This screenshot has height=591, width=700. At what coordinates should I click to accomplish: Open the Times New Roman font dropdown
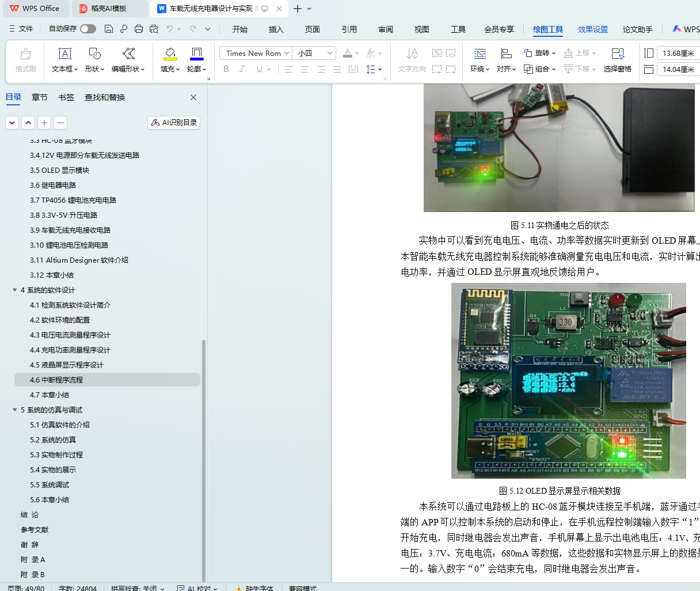[286, 53]
